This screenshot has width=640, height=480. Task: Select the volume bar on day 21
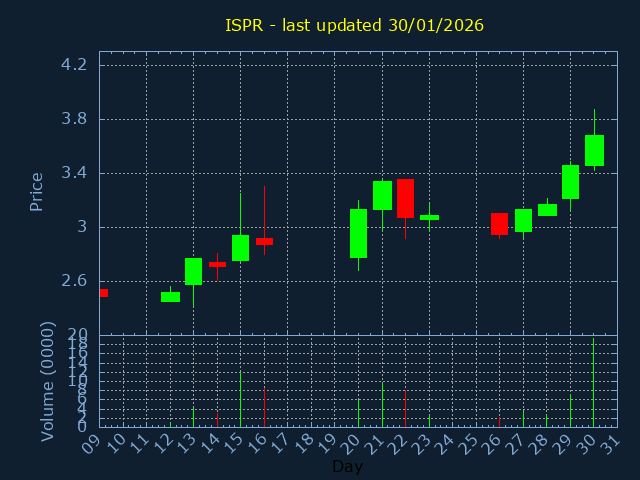[382, 405]
